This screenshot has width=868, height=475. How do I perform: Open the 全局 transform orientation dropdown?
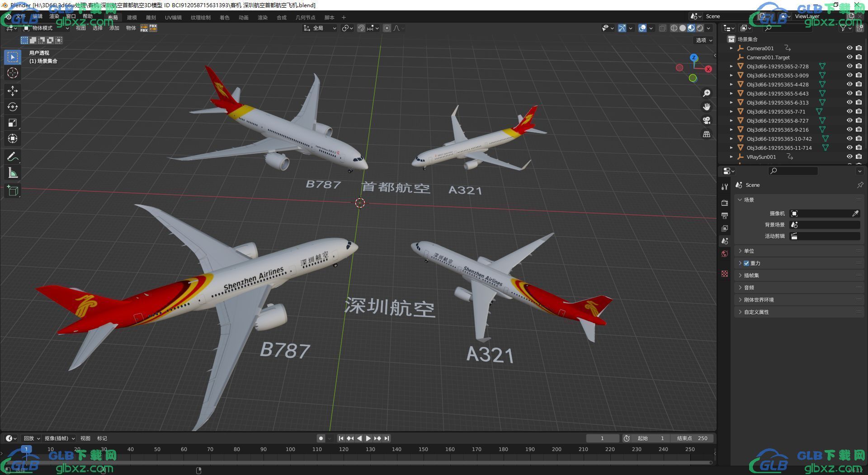[320, 28]
